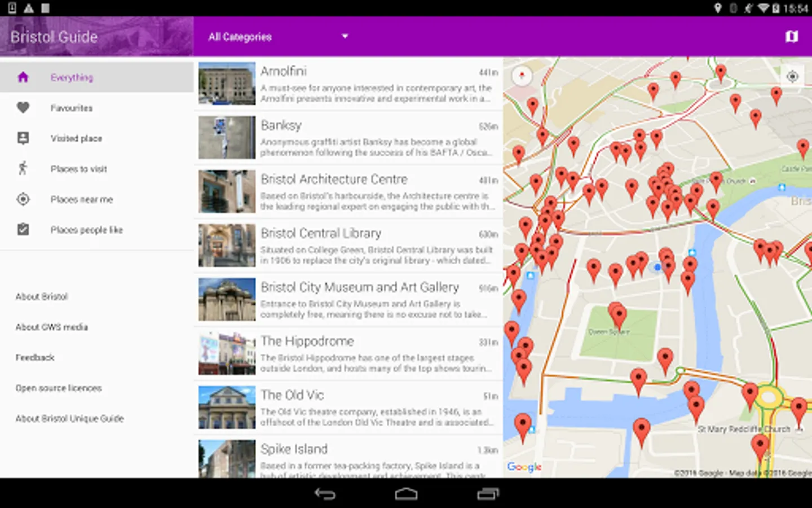This screenshot has width=812, height=508.
Task: Open The Old Vic title
Action: pyautogui.click(x=292, y=395)
